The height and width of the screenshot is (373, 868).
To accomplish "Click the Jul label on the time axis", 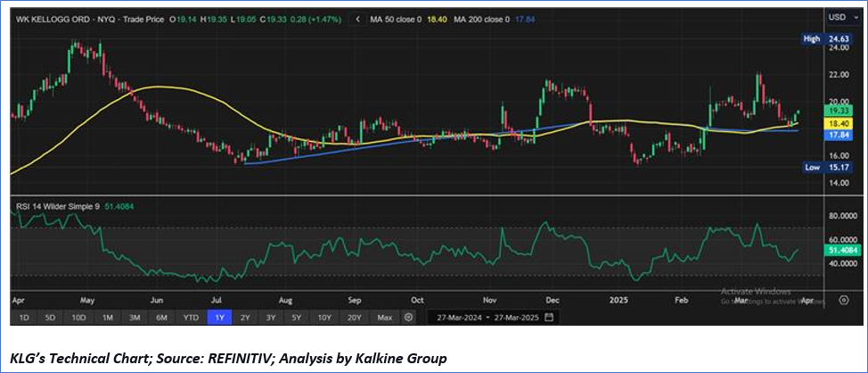I will coord(216,300).
